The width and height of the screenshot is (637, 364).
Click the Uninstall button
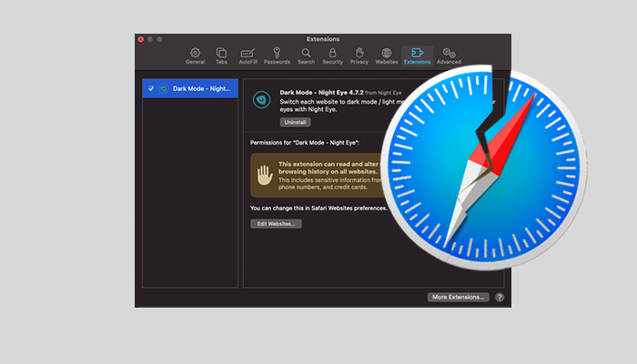(x=296, y=122)
